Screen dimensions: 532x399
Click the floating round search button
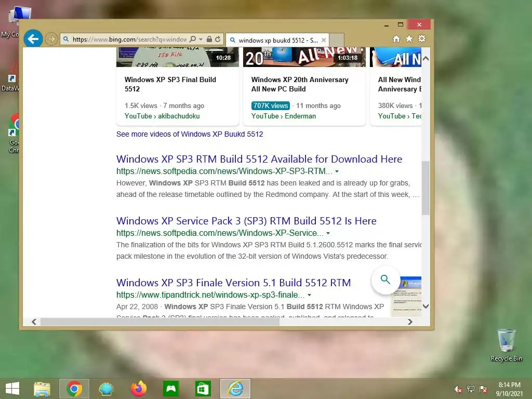point(385,280)
